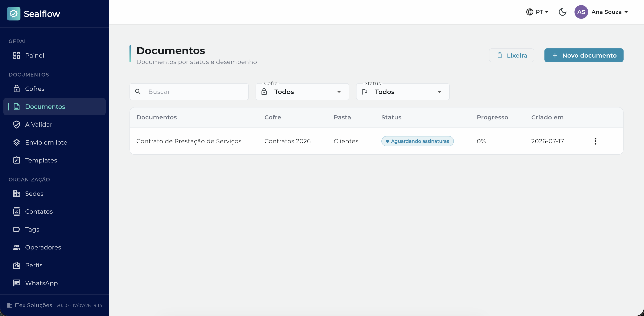Expand the Status filter dropdown
The image size is (644, 316).
pos(402,92)
